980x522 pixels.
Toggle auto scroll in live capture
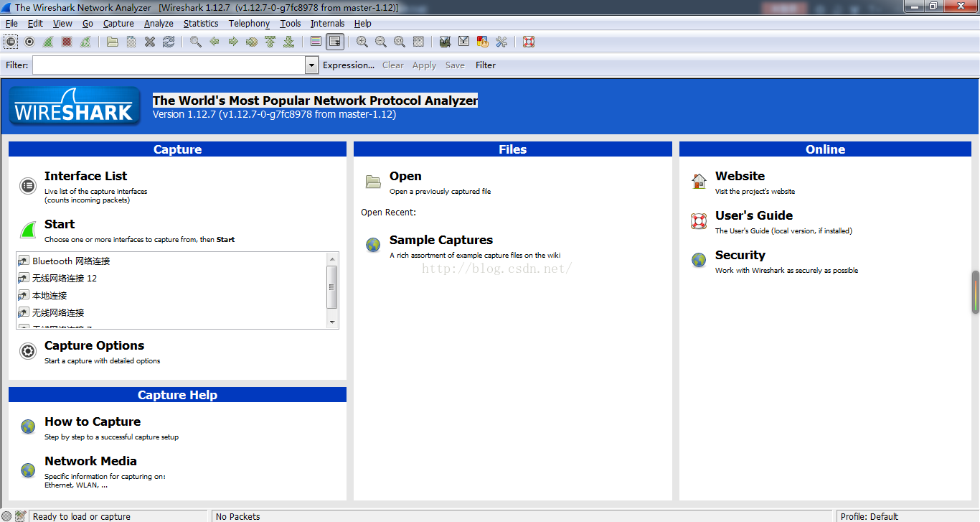click(335, 42)
